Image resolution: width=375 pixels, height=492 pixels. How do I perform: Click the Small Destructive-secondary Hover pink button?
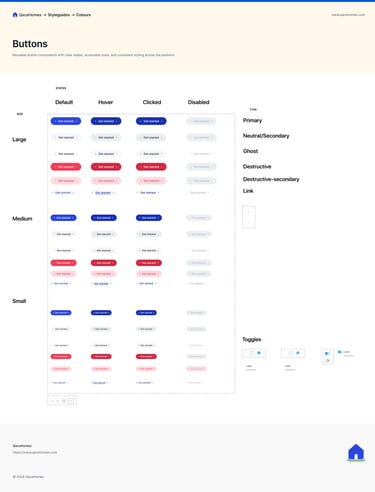click(101, 369)
